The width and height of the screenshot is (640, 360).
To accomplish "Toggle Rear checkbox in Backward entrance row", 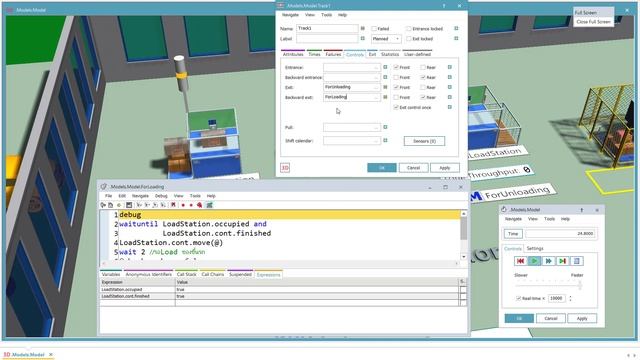I will tap(423, 77).
